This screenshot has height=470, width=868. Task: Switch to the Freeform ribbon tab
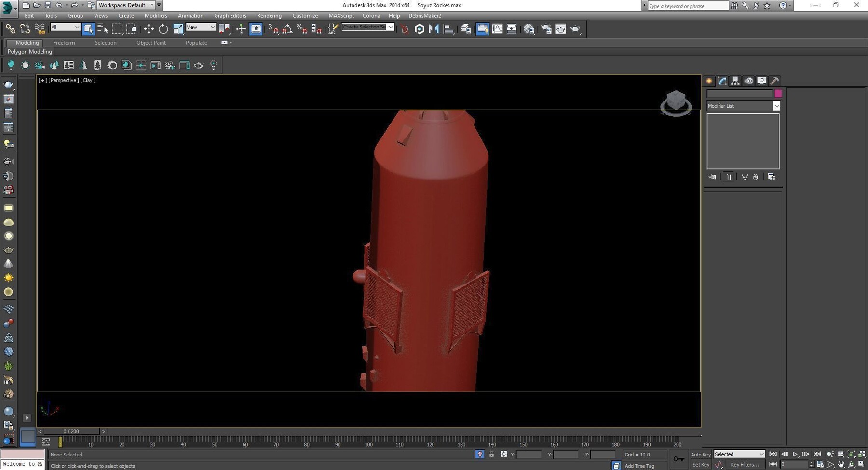pos(64,42)
